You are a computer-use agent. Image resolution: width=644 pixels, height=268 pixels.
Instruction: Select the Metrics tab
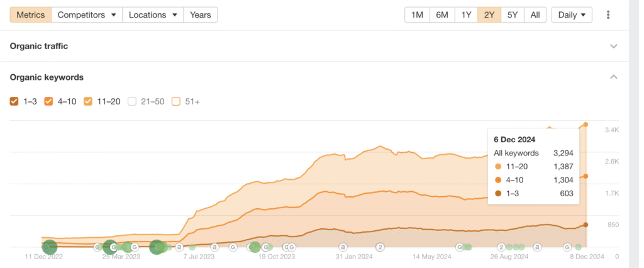[x=30, y=14]
